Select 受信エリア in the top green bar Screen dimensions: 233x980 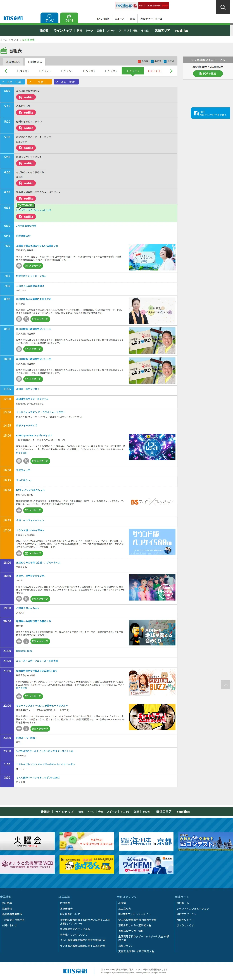(163, 30)
